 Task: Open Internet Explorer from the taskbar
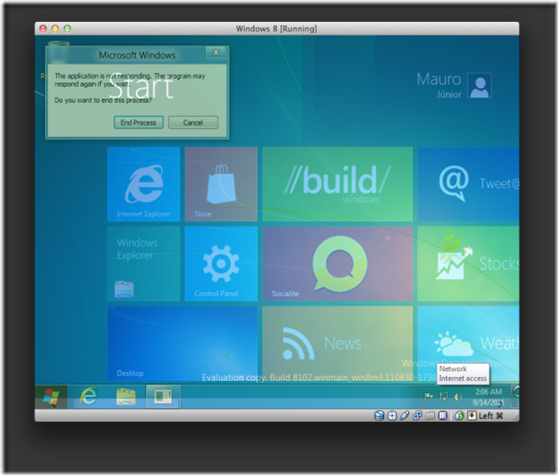pos(89,396)
